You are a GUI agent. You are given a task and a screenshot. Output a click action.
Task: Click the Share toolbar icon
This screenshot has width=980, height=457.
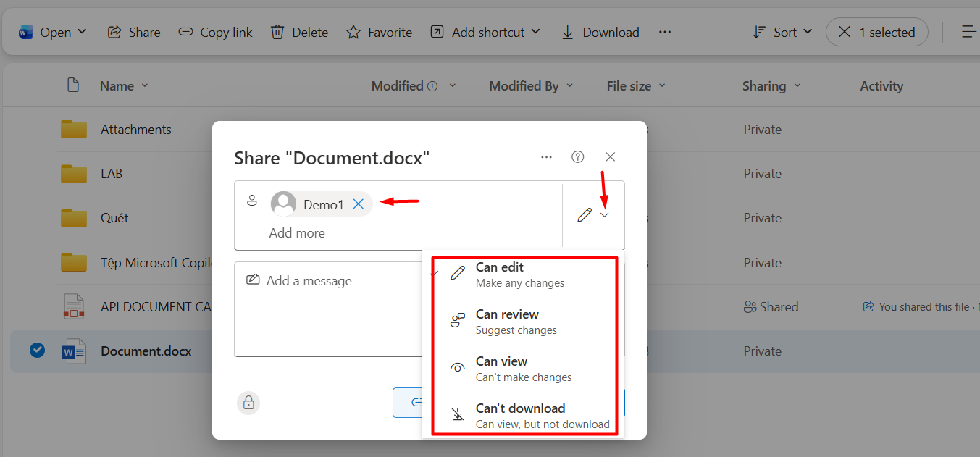114,33
